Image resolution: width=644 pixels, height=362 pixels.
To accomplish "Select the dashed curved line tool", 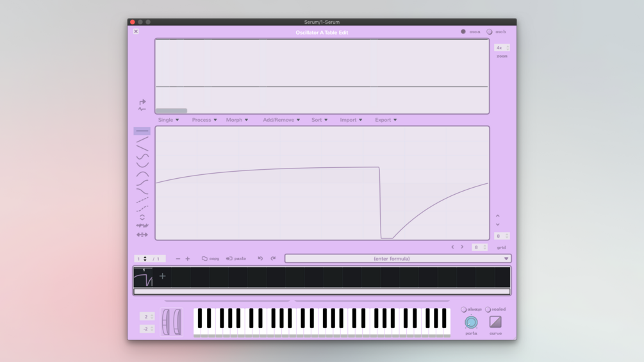I will click(142, 208).
